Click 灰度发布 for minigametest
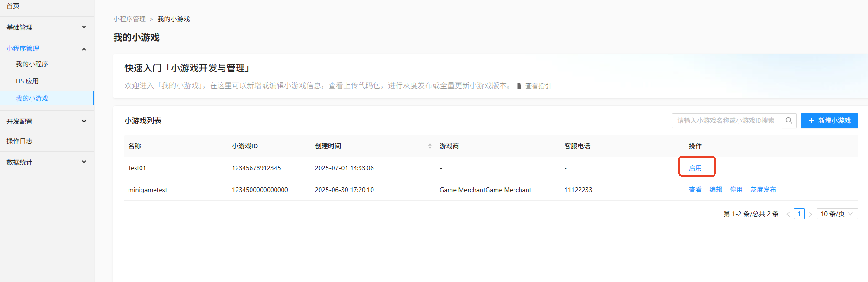 763,190
